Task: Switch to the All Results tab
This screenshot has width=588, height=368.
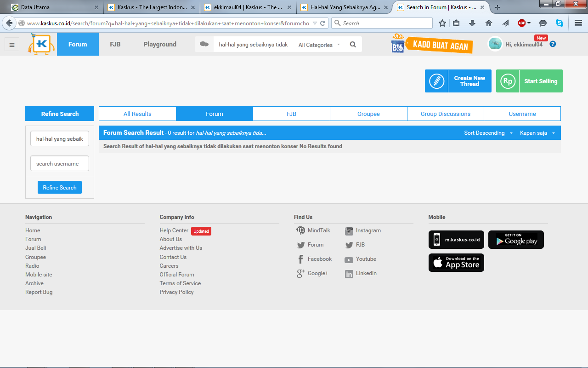Action: point(137,114)
